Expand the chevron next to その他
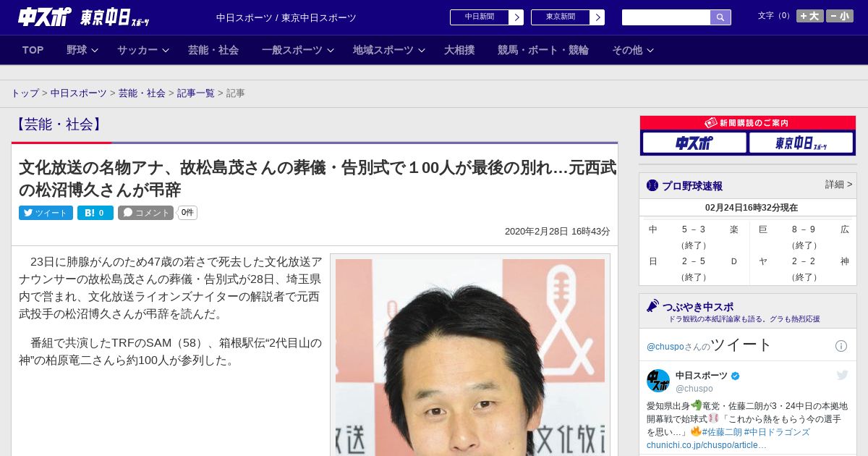The image size is (868, 456). coord(650,50)
